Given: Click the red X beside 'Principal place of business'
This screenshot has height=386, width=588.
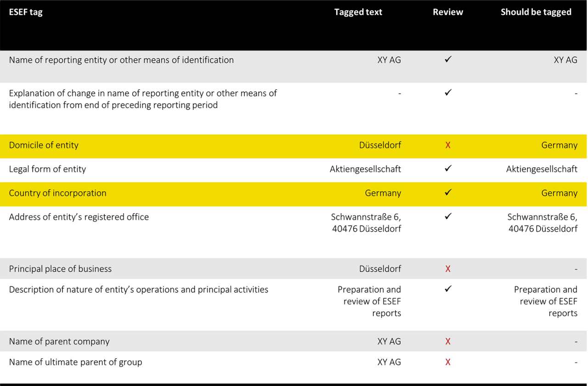Looking at the screenshot, I should click(x=448, y=269).
